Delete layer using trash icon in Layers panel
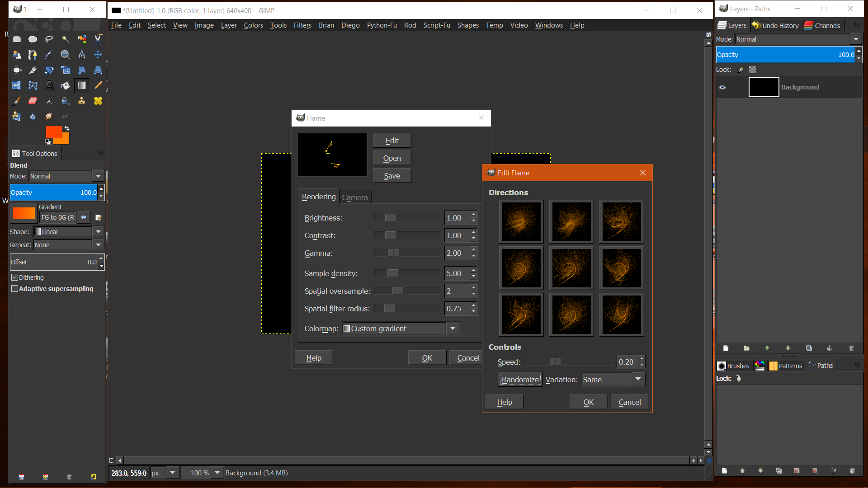Image resolution: width=868 pixels, height=488 pixels. [x=851, y=348]
